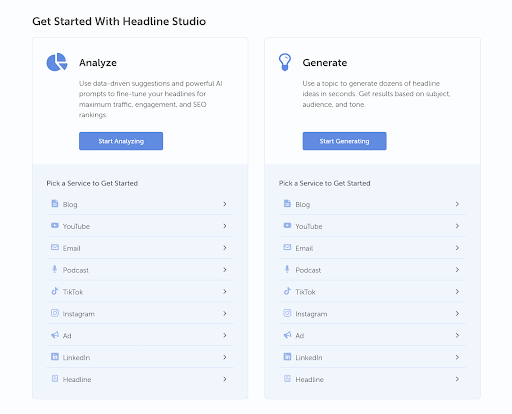
Task: Open Ad chevron in Generate list
Action: tap(457, 335)
